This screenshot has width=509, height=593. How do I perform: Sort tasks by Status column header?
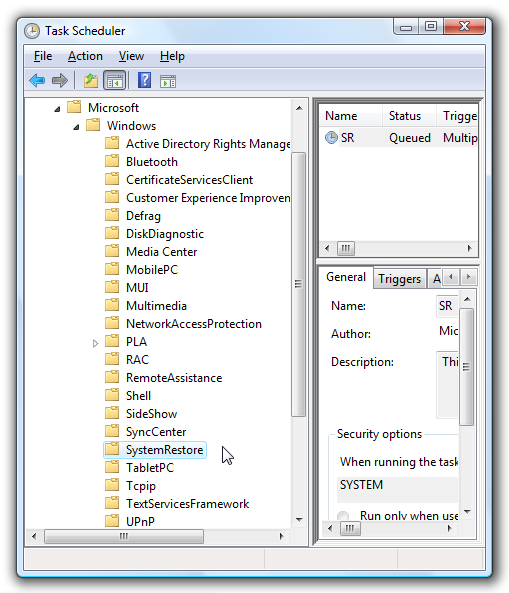[x=409, y=116]
